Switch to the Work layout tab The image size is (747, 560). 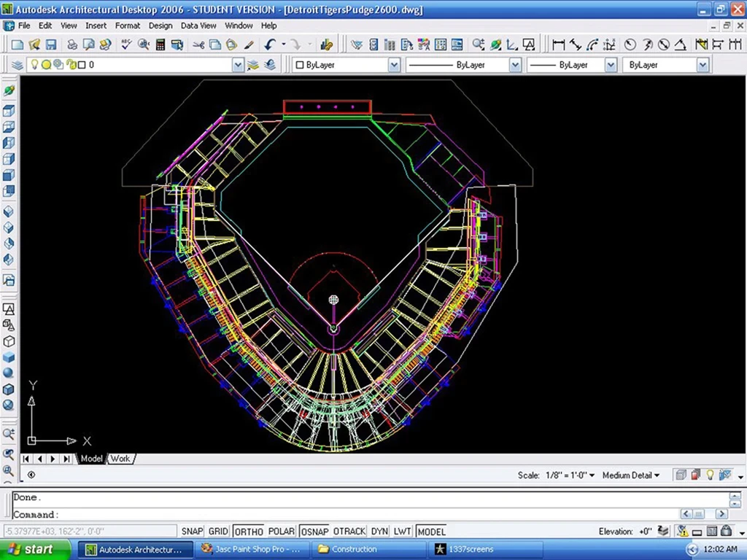pyautogui.click(x=120, y=459)
